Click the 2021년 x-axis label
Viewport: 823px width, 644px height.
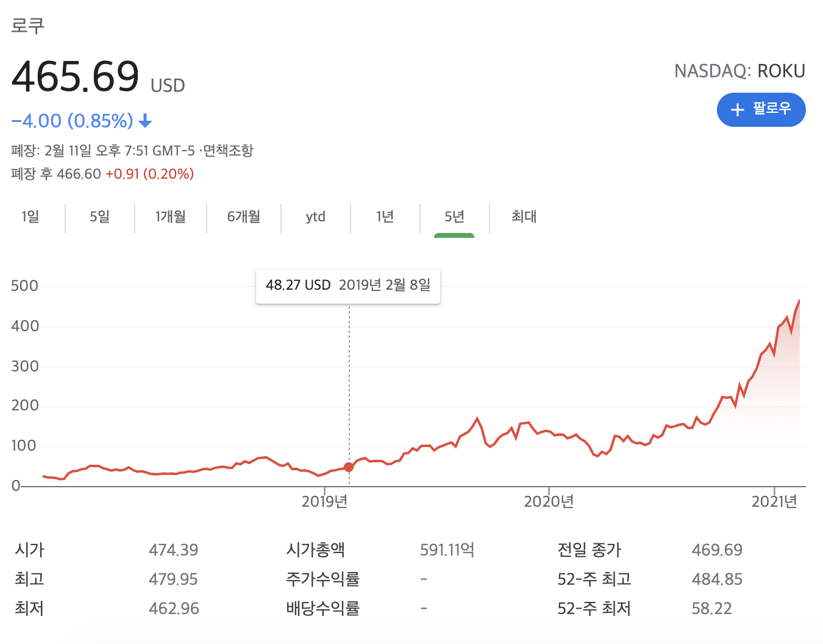[x=774, y=502]
